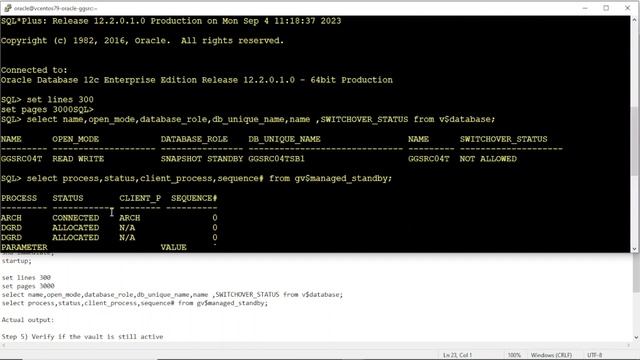Screen dimensions: 640x360
Task: Click the SWITCHOVER_STATUS column header
Action: (504, 139)
